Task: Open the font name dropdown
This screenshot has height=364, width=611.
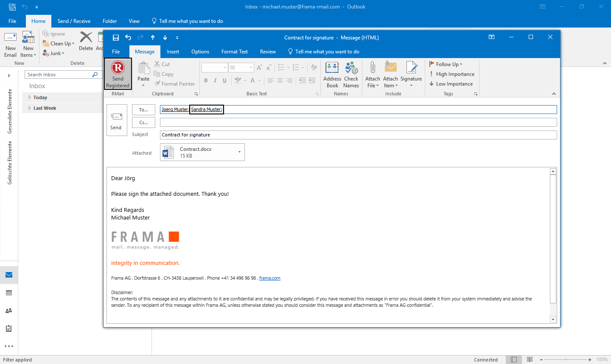Action: pos(225,68)
